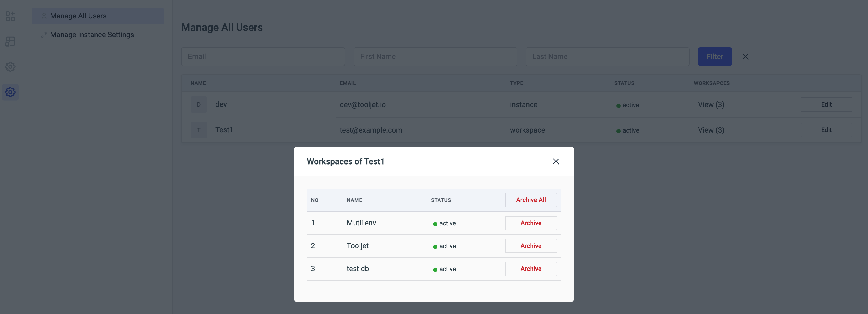Focus the Email filter field

point(263,57)
